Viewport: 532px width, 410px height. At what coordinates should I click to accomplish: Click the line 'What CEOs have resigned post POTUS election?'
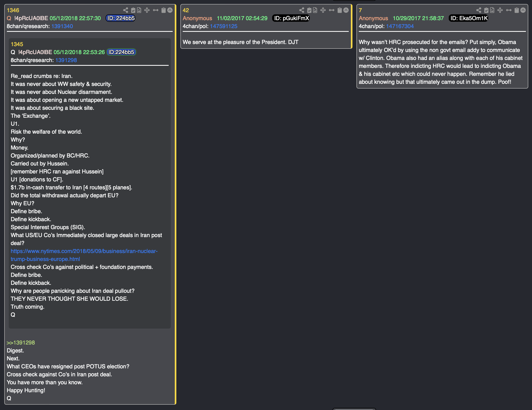pyautogui.click(x=68, y=367)
